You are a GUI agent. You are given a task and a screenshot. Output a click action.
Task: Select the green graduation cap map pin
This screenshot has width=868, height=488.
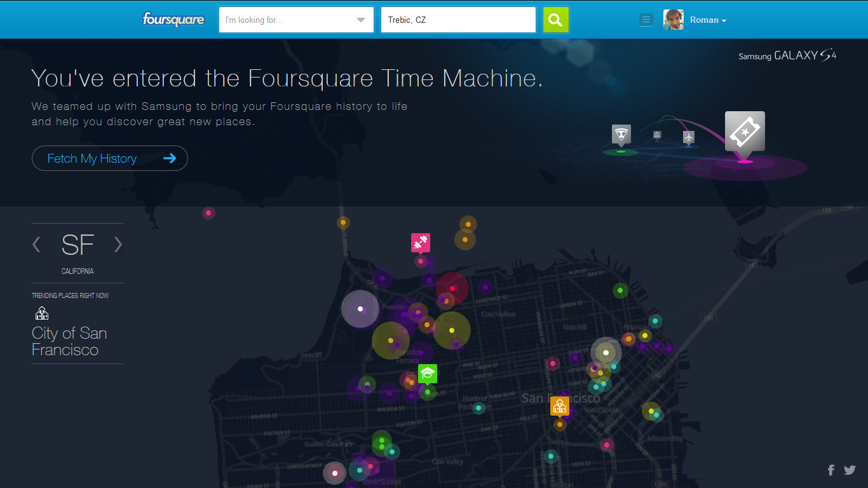click(428, 373)
